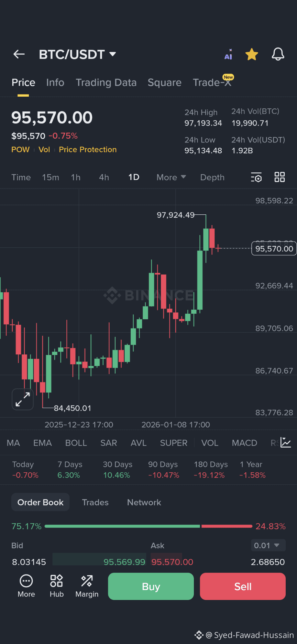The width and height of the screenshot is (297, 644).
Task: Open the AI assistant icon
Action: click(229, 54)
